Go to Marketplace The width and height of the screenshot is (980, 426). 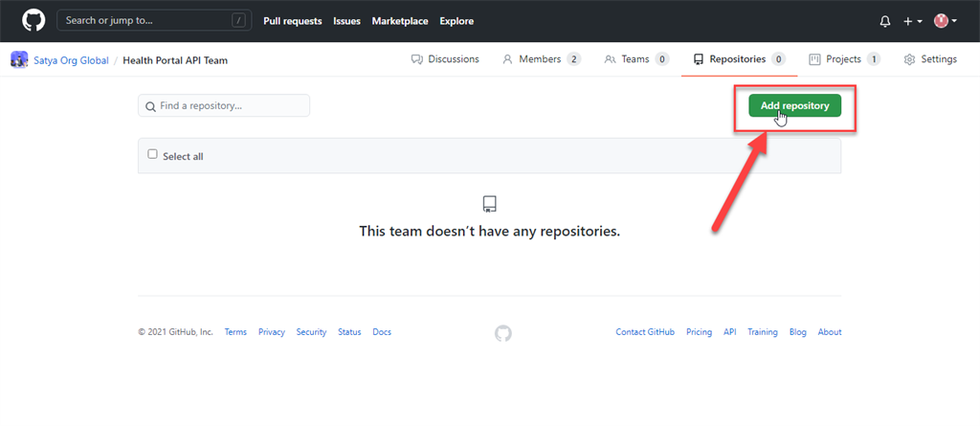[x=400, y=21]
